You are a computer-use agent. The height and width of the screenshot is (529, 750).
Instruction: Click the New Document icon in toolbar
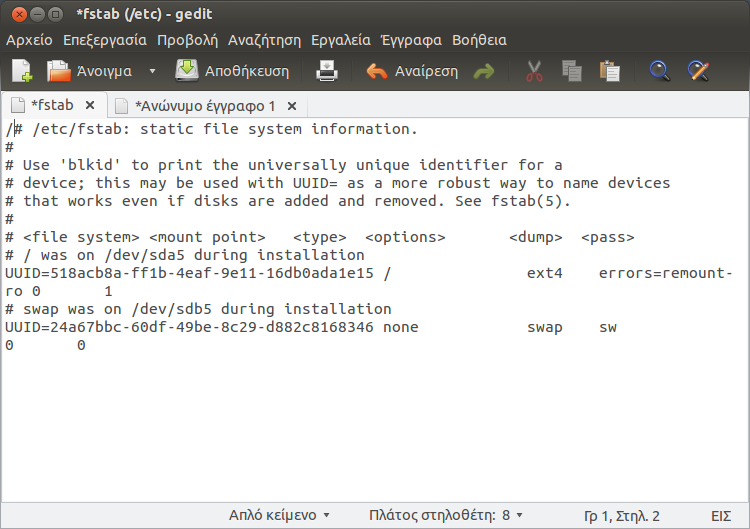coord(22,71)
